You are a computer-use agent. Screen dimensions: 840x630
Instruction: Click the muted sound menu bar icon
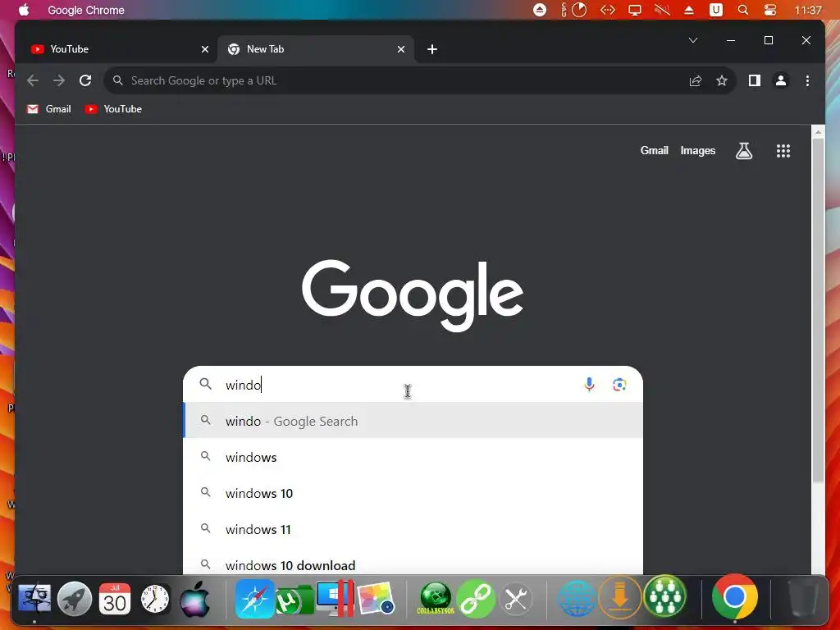click(662, 10)
